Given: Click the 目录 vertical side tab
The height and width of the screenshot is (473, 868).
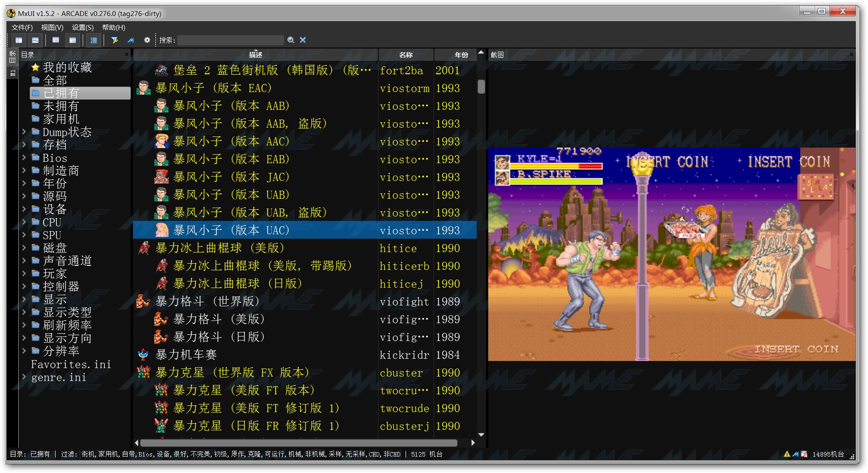Looking at the screenshot, I should (12, 56).
